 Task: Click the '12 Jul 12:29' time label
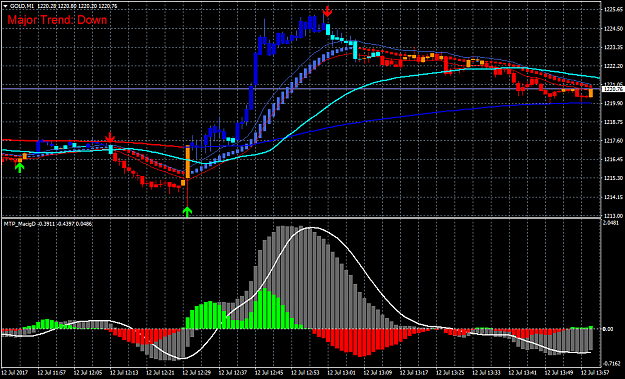pos(196,373)
